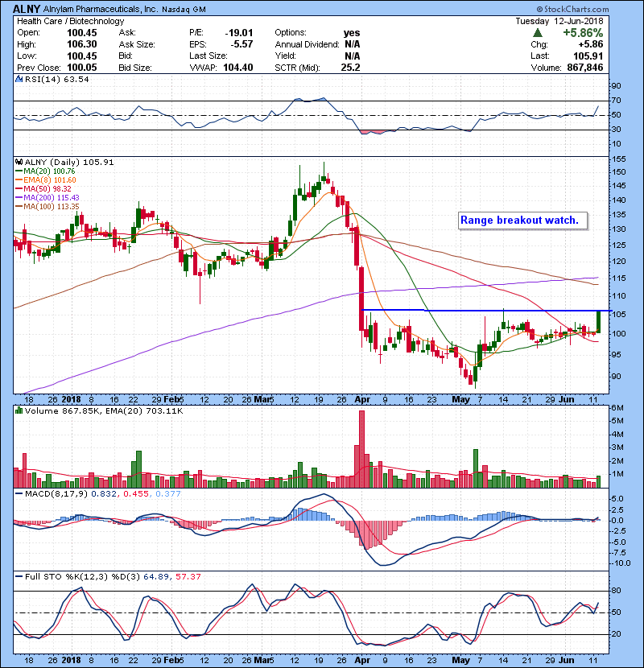Click the RSI panel line icon
Image resolution: width=644 pixels, height=668 pixels.
click(19, 79)
